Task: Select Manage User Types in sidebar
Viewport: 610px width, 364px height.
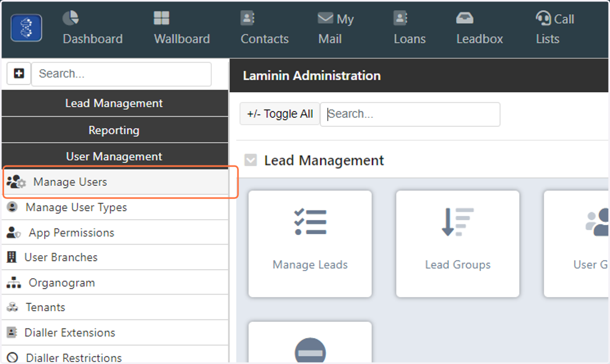Action: [x=115, y=207]
